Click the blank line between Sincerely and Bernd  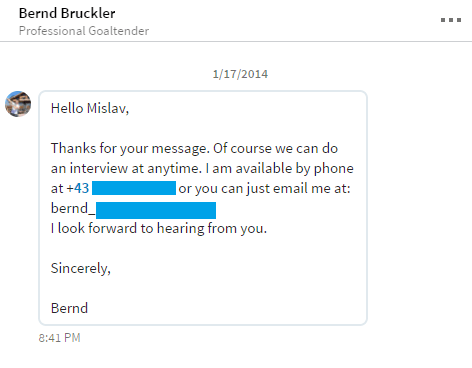pos(203,288)
